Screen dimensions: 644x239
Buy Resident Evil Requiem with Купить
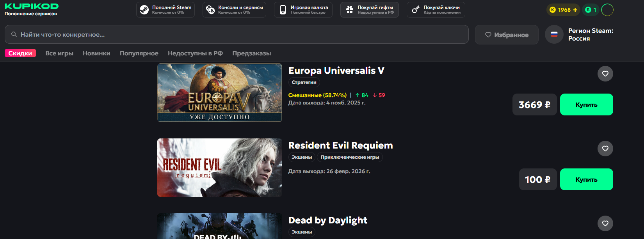pos(587,179)
